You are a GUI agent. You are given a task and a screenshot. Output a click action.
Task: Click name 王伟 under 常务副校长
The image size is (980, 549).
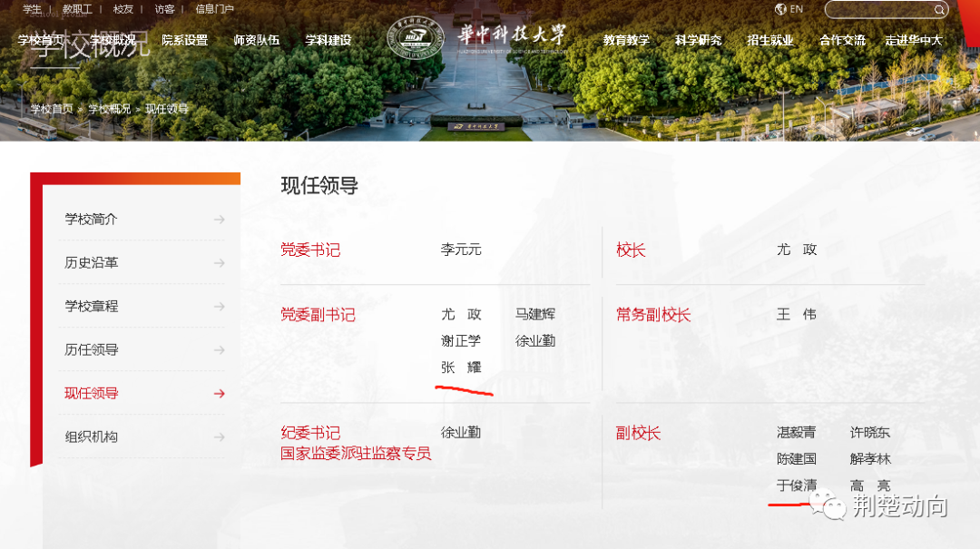point(797,314)
